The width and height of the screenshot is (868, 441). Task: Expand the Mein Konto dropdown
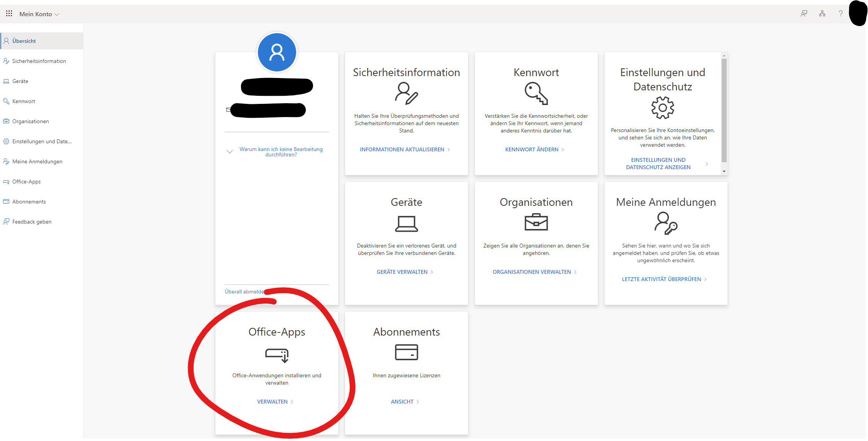tap(39, 14)
